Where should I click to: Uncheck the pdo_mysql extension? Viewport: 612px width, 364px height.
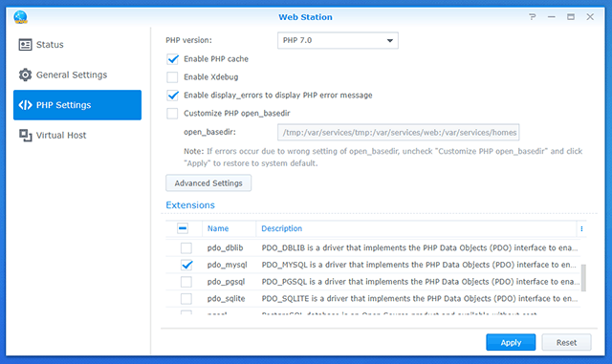click(x=186, y=265)
